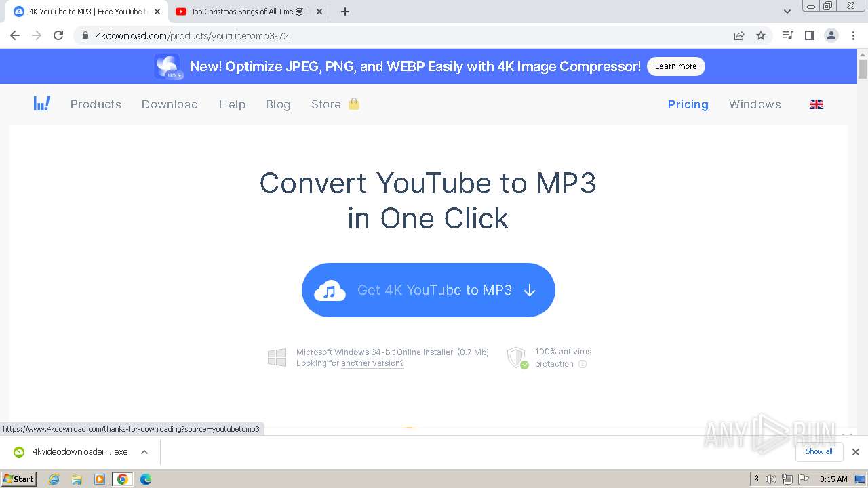
Task: Open File Explorer from taskbar
Action: click(77, 479)
